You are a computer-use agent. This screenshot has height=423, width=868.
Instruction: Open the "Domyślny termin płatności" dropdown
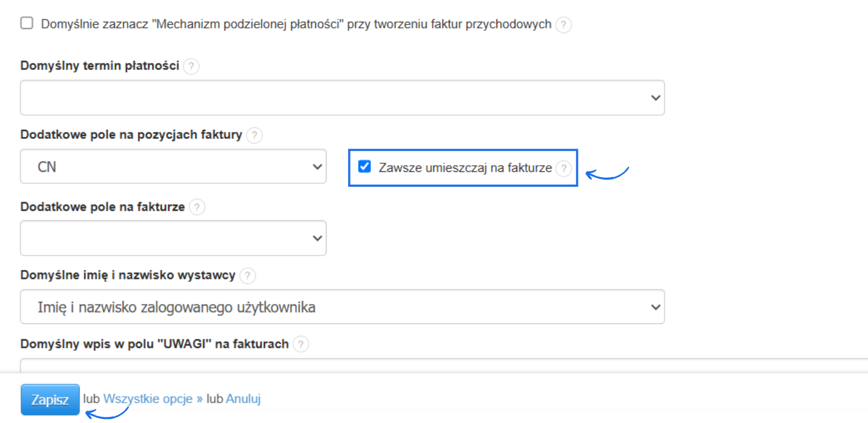(x=342, y=97)
